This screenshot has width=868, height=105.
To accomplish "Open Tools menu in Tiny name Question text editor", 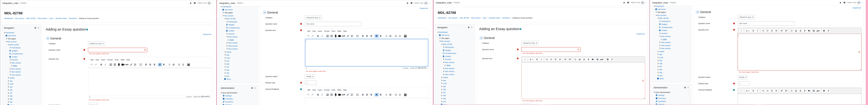I will (x=333, y=31).
